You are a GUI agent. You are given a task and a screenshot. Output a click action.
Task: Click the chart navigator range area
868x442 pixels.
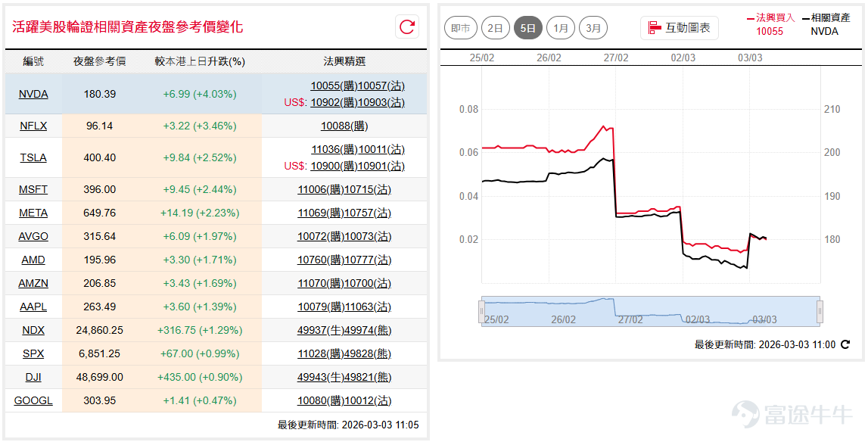point(651,311)
